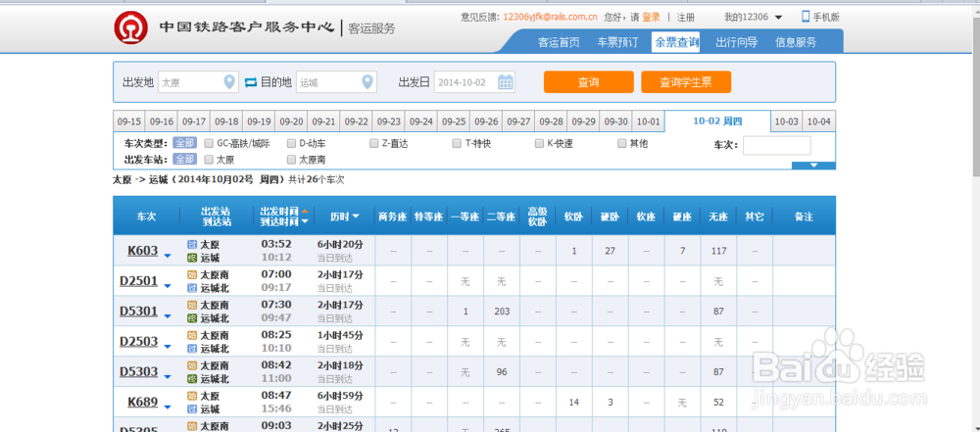This screenshot has height=432, width=980.
Task: Click the K689 origin 太原 station icon
Action: [192, 396]
